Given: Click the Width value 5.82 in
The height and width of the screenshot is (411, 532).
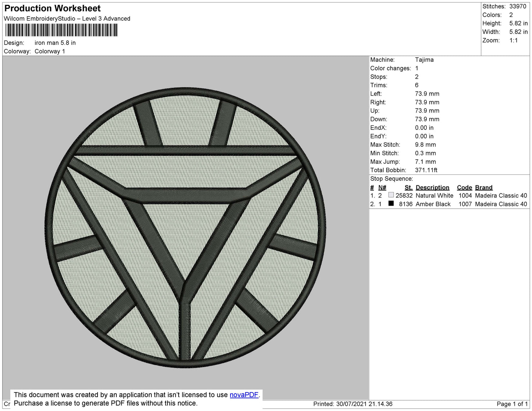Looking at the screenshot, I should [x=518, y=32].
